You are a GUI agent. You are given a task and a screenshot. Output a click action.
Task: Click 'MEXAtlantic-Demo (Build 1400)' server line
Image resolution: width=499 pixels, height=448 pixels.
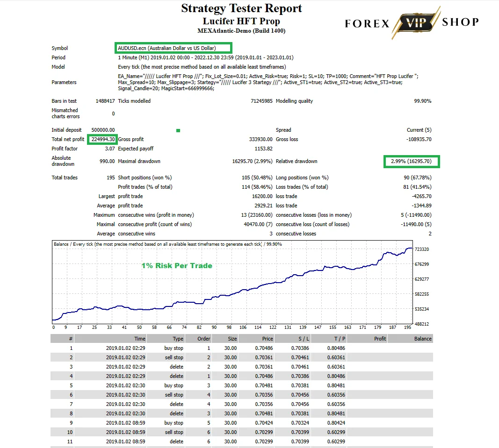241,31
